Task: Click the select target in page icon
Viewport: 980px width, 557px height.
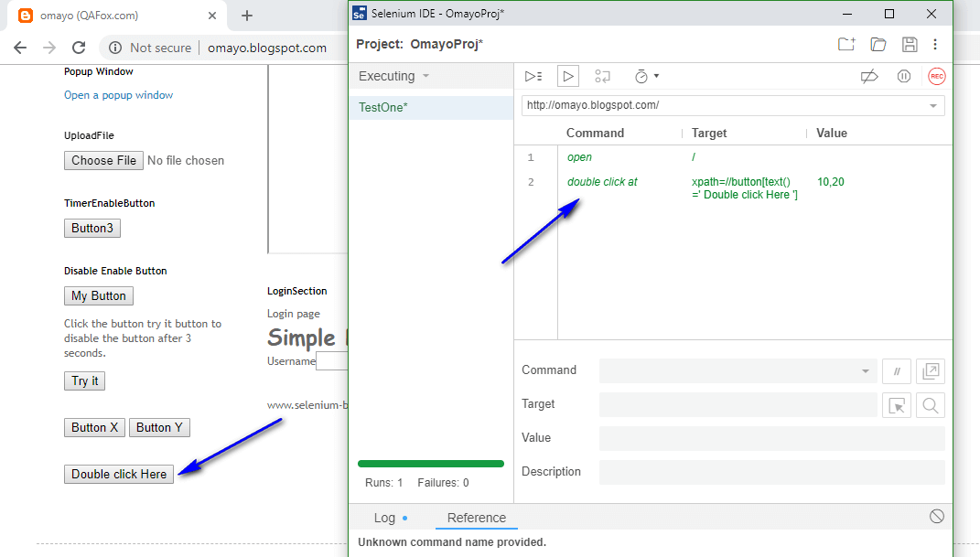Action: pos(898,404)
